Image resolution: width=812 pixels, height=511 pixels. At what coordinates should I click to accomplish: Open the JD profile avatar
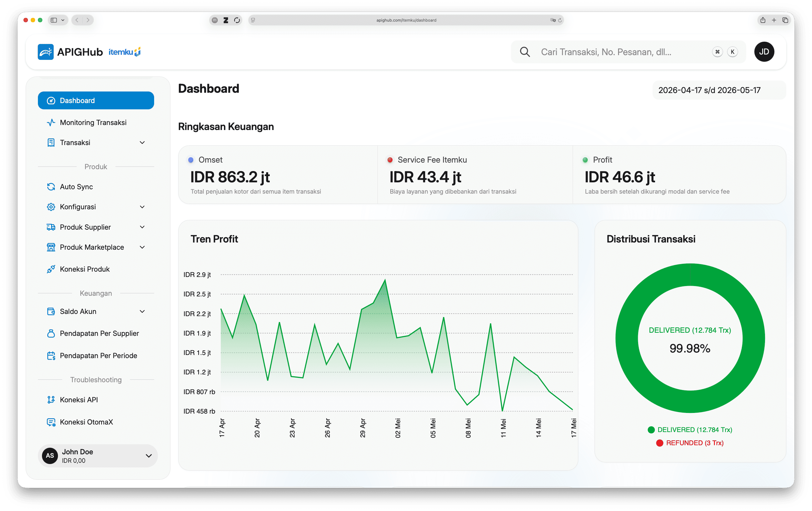764,52
